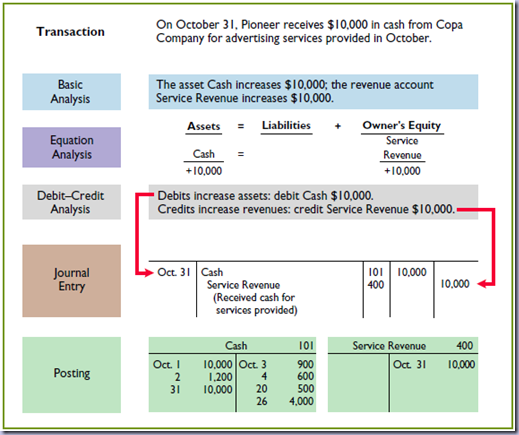Click the "Service Revenue" title of the T-account
The width and height of the screenshot is (519, 435).
389,346
